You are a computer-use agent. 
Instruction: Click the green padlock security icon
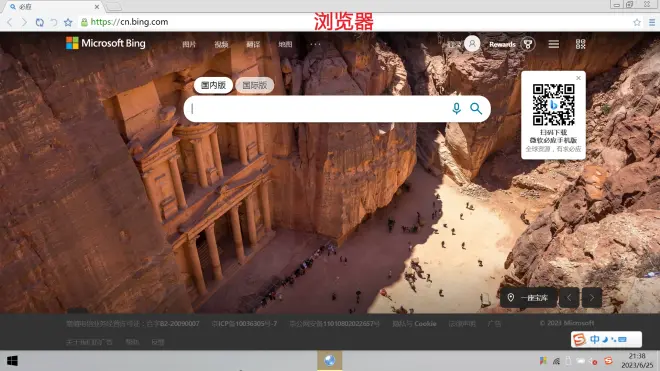tap(84, 22)
